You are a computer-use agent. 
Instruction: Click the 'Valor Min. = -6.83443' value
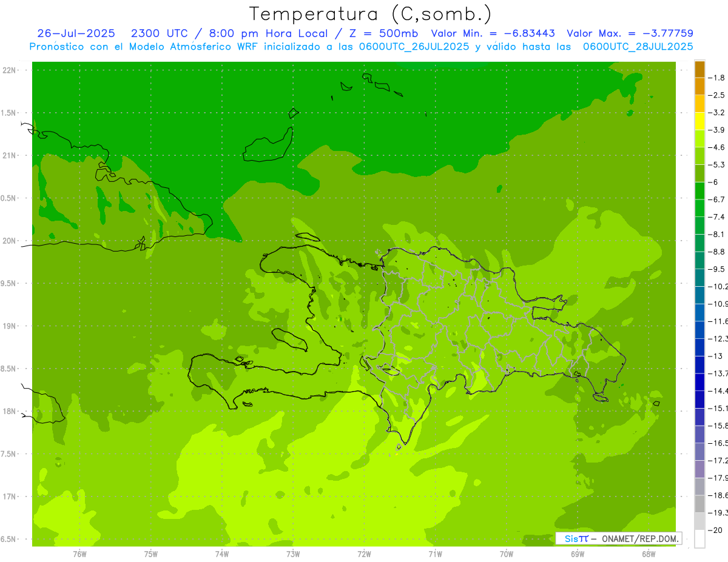click(493, 33)
